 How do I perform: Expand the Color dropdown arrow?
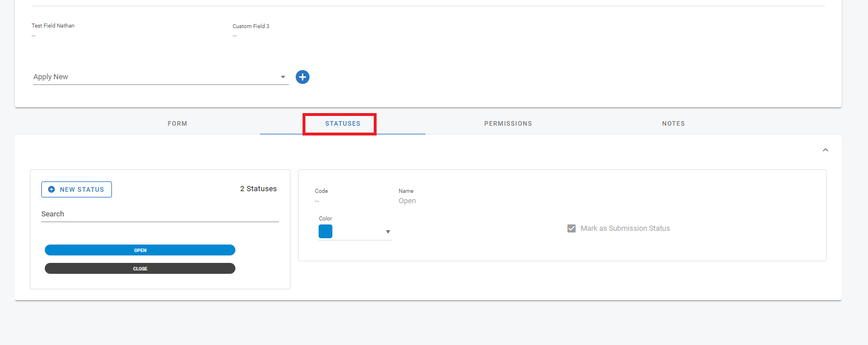(387, 232)
